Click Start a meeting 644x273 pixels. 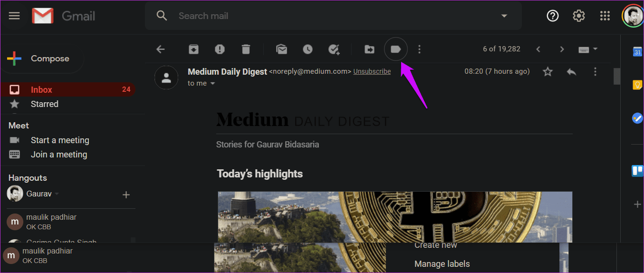pyautogui.click(x=60, y=140)
